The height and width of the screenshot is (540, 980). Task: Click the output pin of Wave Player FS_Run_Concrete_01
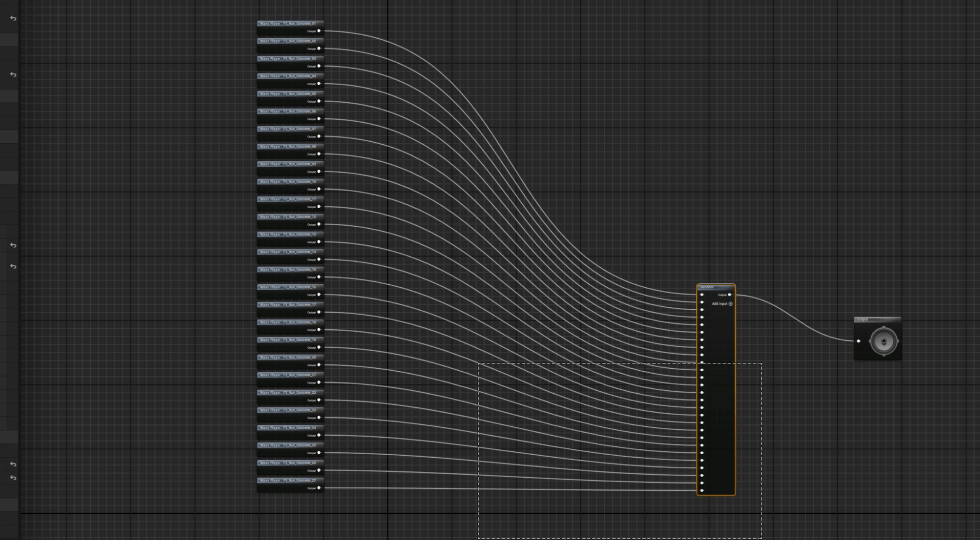pos(319,31)
